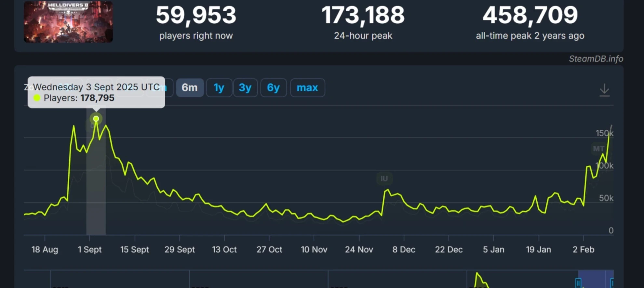644x288 pixels.
Task: Grab the navigator's left range handle
Action: pyautogui.click(x=578, y=283)
